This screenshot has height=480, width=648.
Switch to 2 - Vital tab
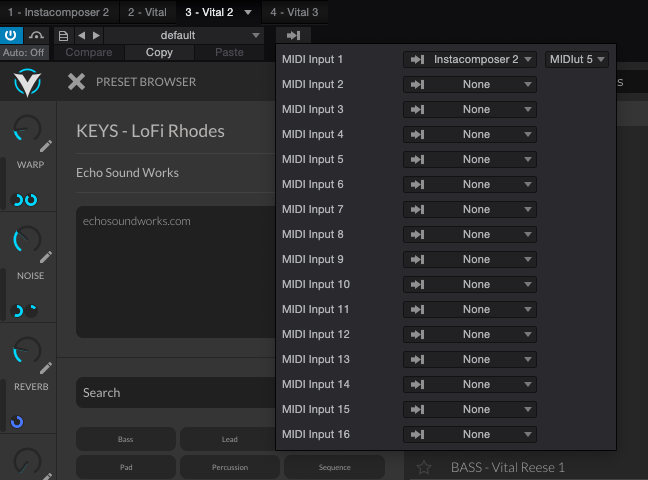pyautogui.click(x=147, y=12)
